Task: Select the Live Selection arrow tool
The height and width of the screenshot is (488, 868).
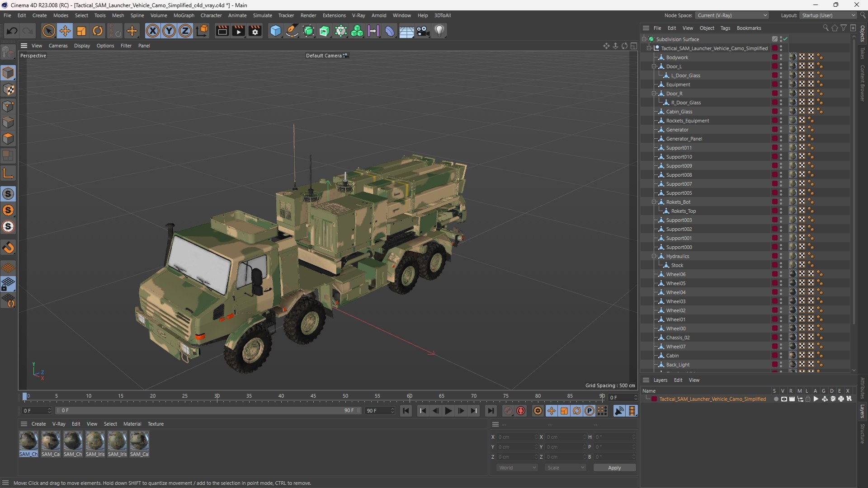Action: click(x=48, y=31)
